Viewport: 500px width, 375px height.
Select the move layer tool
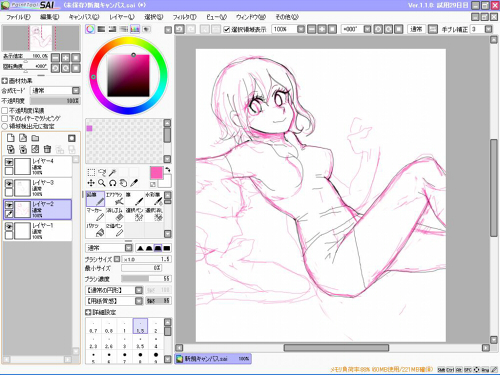click(x=91, y=183)
